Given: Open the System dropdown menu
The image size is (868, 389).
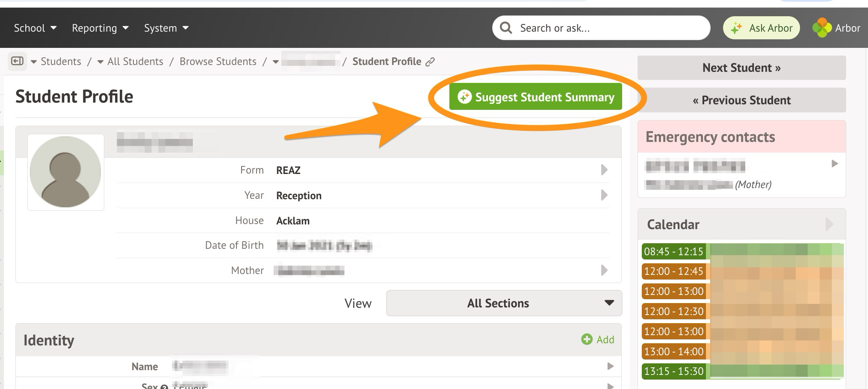Looking at the screenshot, I should (166, 28).
